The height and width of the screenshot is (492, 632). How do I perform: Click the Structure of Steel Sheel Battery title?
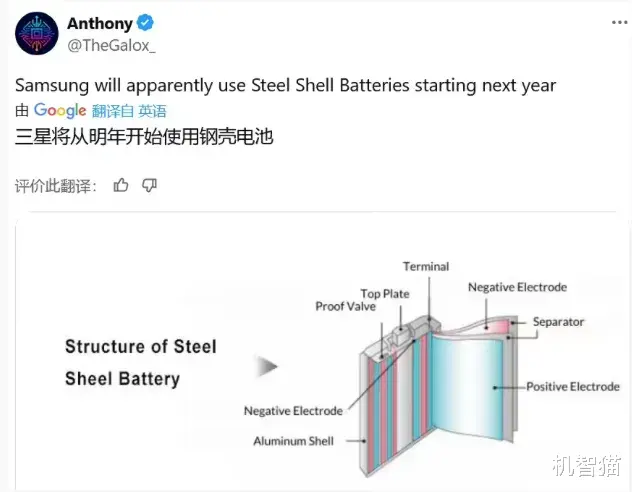click(x=140, y=362)
